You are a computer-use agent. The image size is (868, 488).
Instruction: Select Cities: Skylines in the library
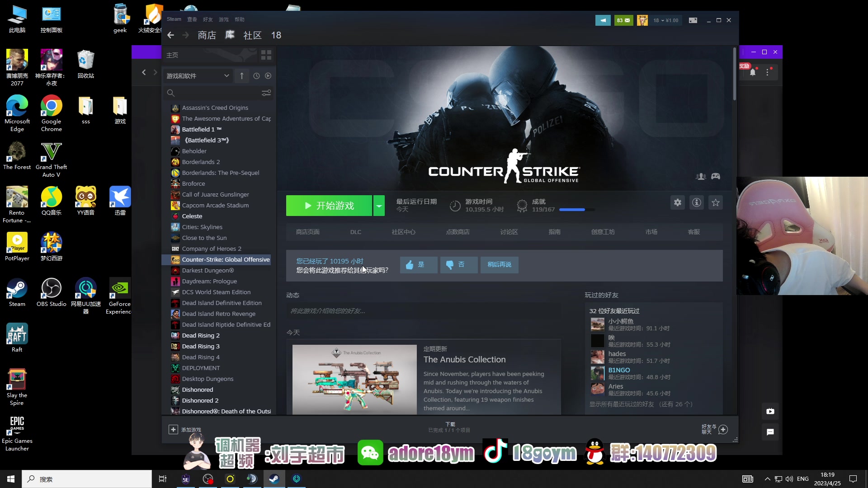(202, 227)
